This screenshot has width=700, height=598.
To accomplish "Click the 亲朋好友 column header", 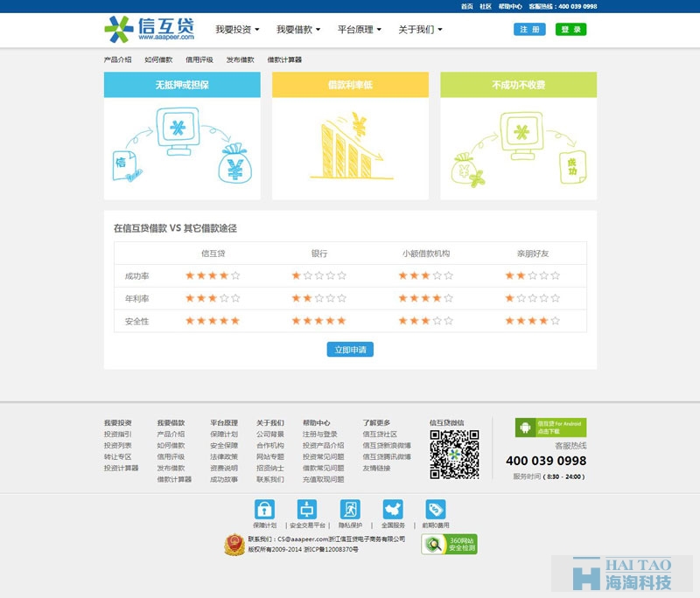I will coord(533,254).
